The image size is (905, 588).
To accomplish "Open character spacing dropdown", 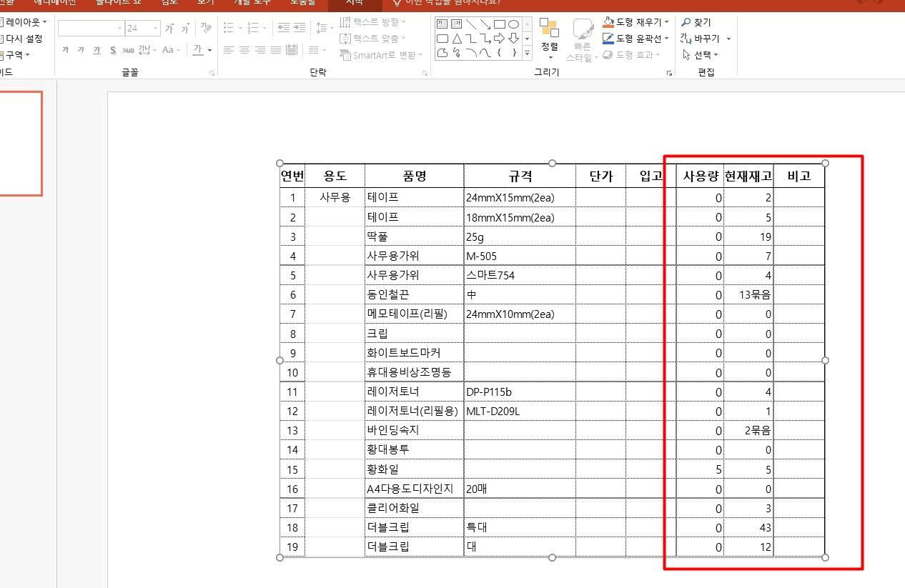I will (x=147, y=50).
